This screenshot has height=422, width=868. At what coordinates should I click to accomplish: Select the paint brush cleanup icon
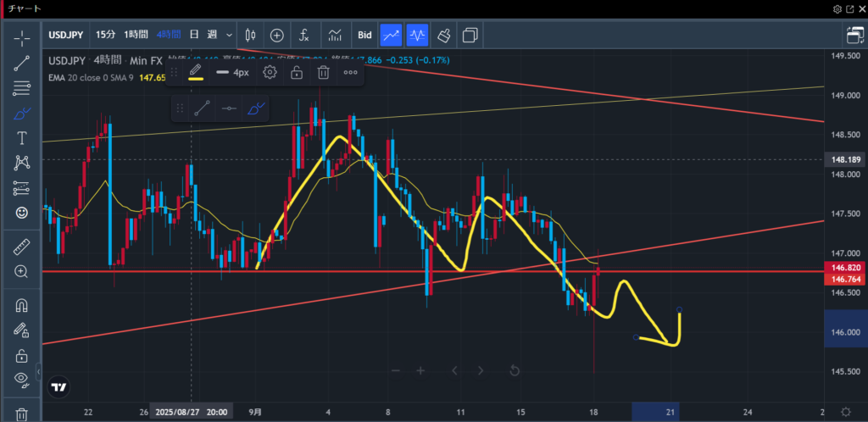(443, 36)
